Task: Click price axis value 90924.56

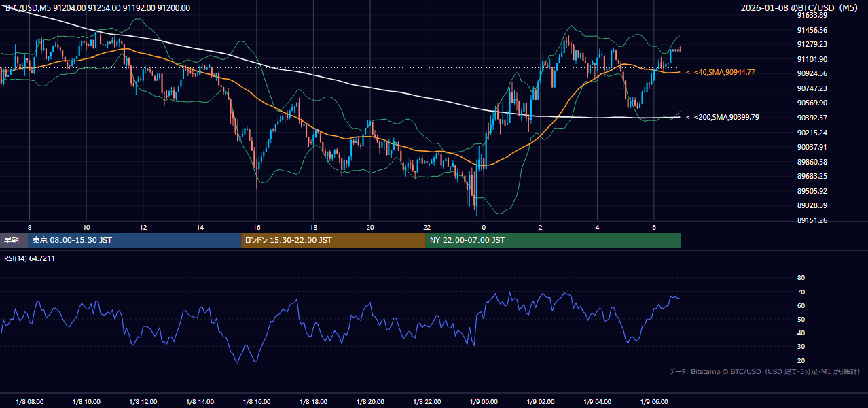Action: (812, 73)
